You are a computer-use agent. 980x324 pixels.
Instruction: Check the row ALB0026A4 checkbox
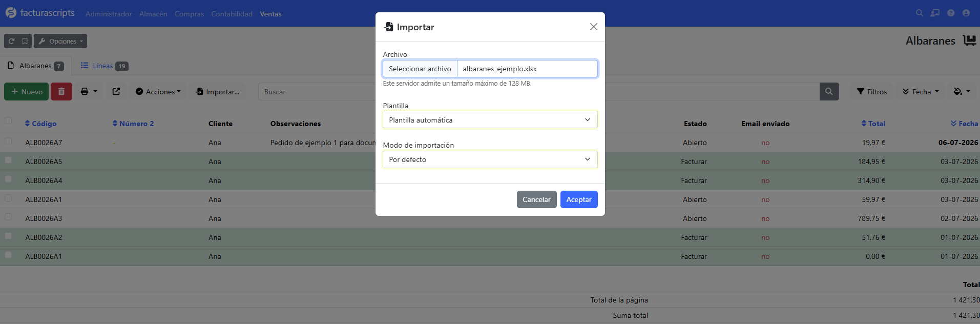[x=8, y=179]
